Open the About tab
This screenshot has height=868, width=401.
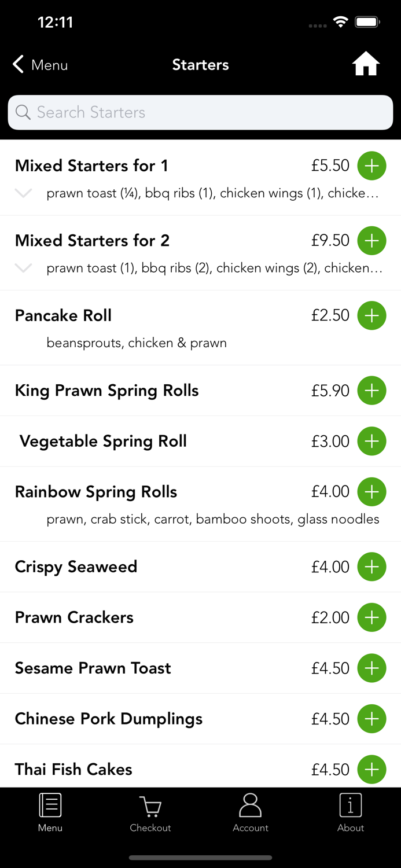coord(351,812)
